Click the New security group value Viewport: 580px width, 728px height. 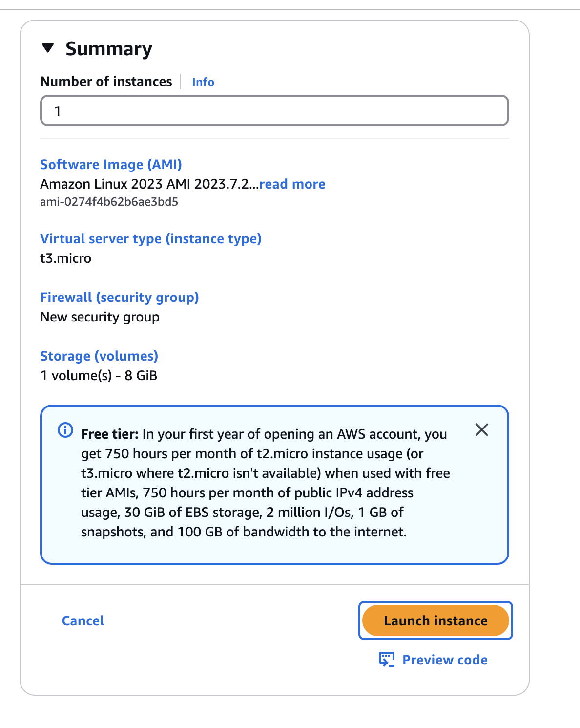point(100,317)
